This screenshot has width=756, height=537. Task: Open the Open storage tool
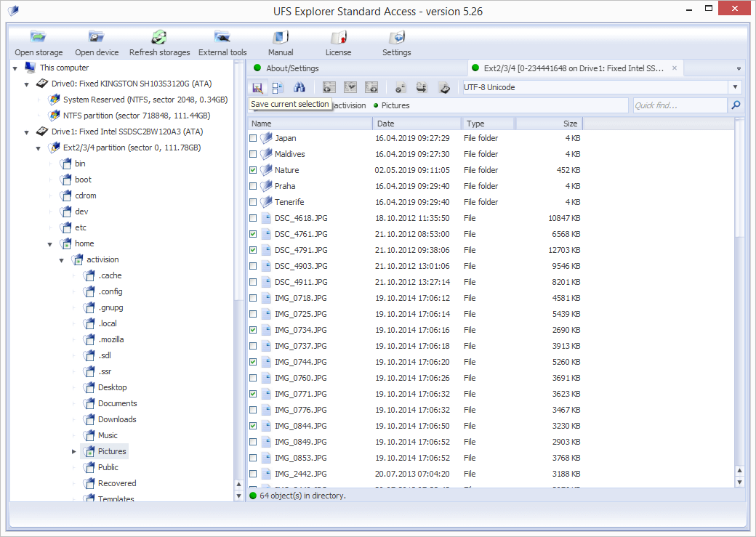pos(39,38)
